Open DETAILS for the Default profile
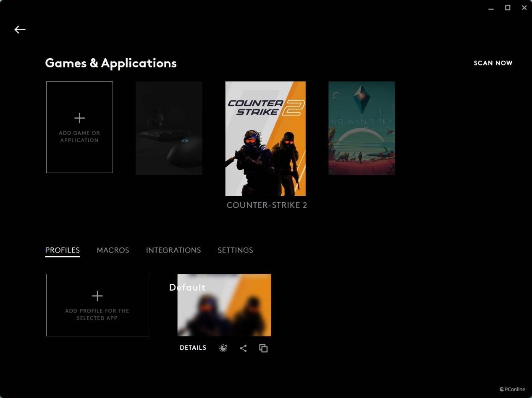 [x=193, y=348]
